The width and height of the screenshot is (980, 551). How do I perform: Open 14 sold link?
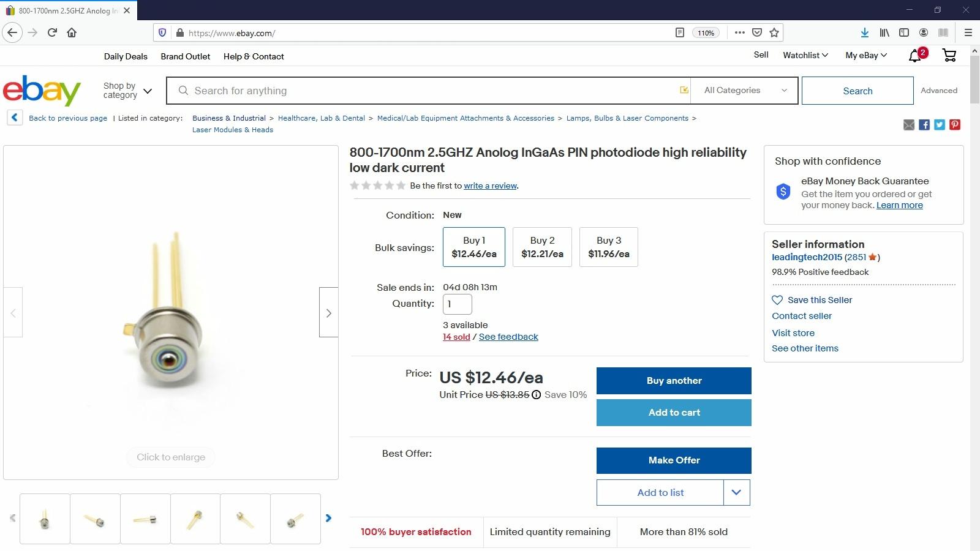tap(456, 337)
